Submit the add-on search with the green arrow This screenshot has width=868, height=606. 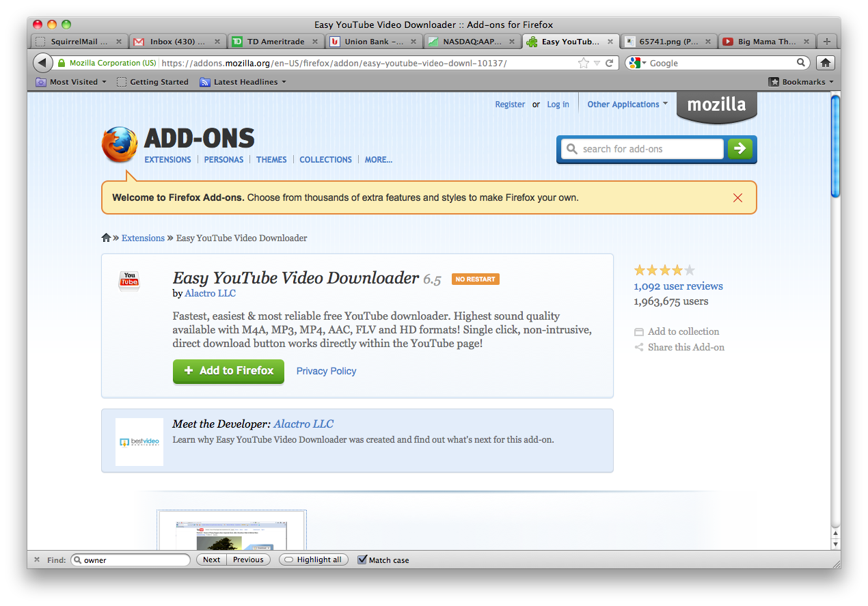tap(740, 148)
